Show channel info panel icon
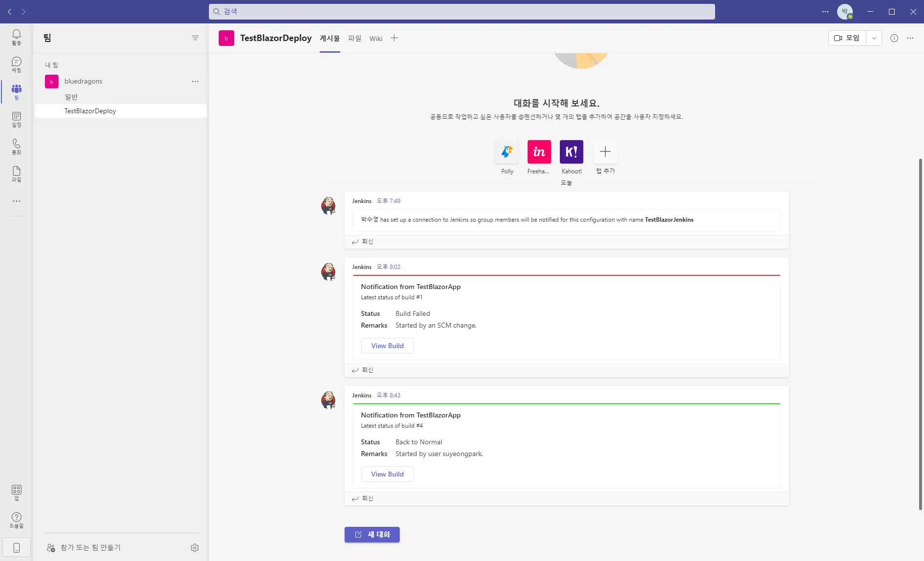 click(x=894, y=38)
